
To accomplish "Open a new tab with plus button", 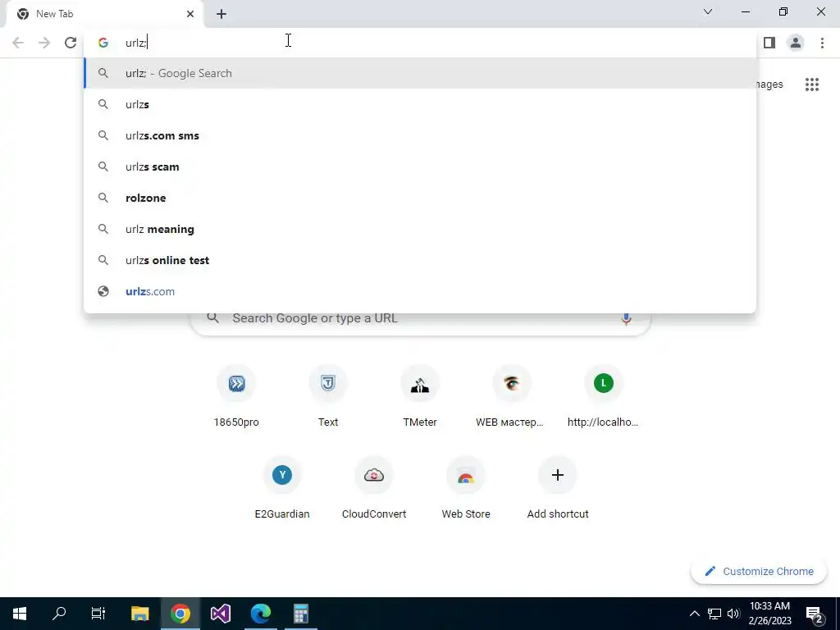I will 221,14.
